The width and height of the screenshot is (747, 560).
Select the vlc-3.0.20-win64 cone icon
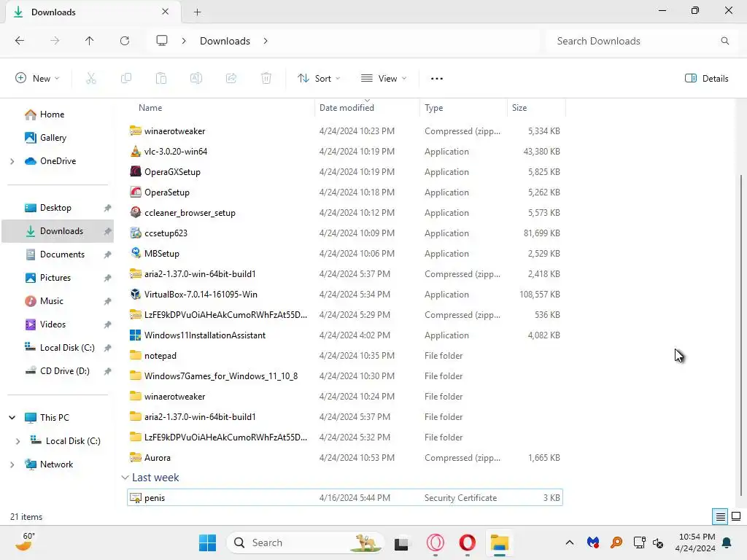point(136,152)
